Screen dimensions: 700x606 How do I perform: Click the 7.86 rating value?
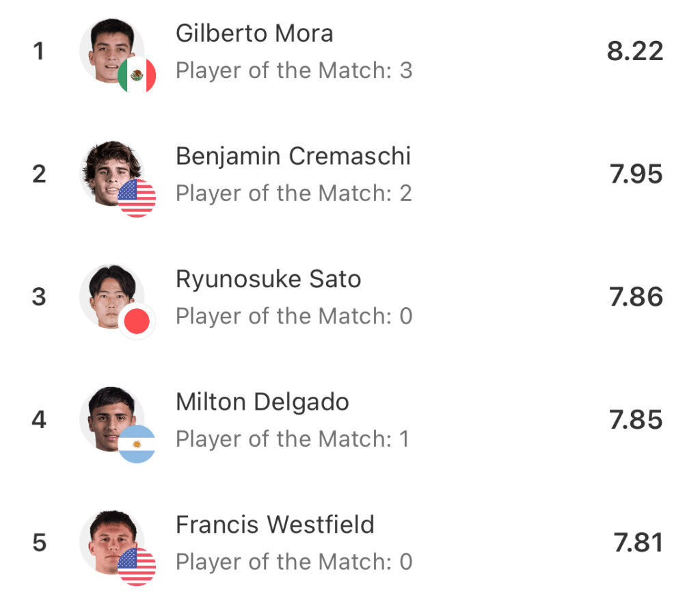click(636, 298)
